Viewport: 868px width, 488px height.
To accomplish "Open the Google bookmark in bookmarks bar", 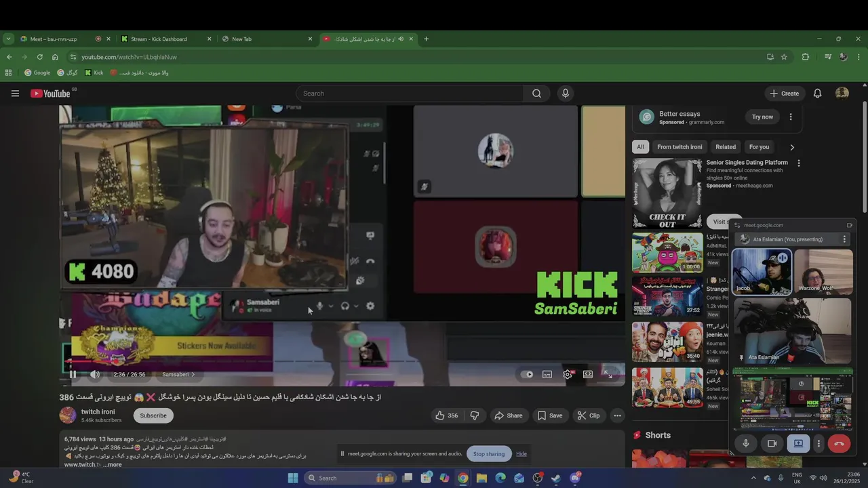I will click(x=38, y=73).
